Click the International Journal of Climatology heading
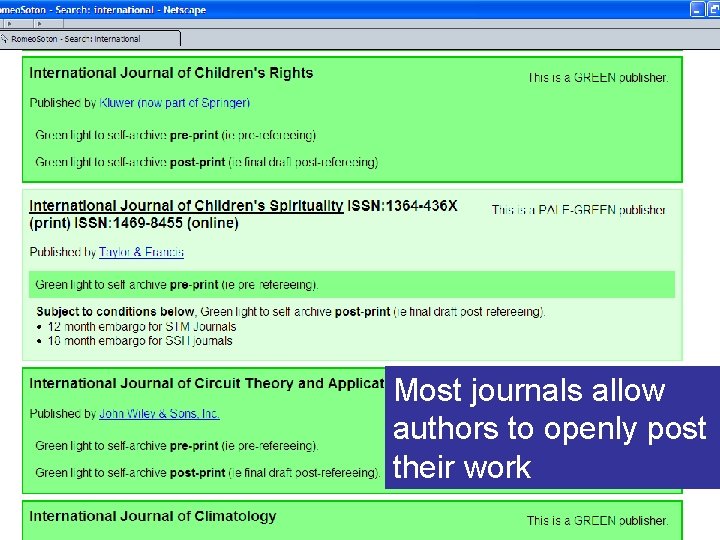Viewport: 720px width, 540px height. pos(152,516)
